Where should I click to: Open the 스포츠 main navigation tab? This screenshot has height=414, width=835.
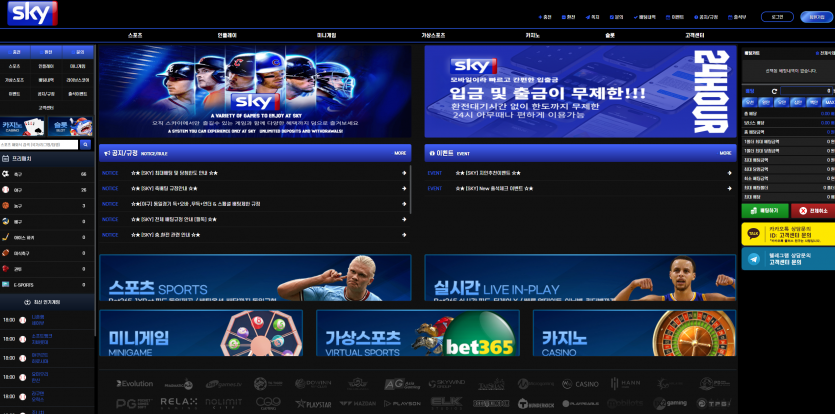(135, 36)
